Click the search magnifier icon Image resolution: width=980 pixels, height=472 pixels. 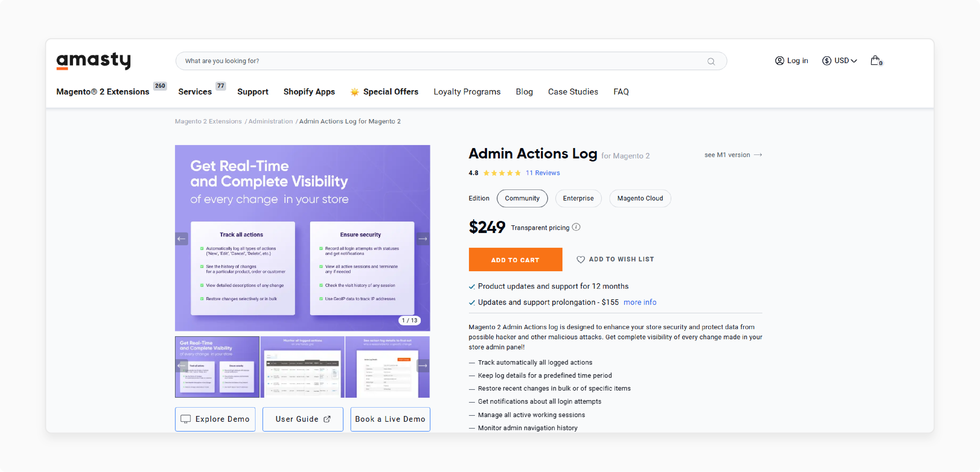[711, 61]
